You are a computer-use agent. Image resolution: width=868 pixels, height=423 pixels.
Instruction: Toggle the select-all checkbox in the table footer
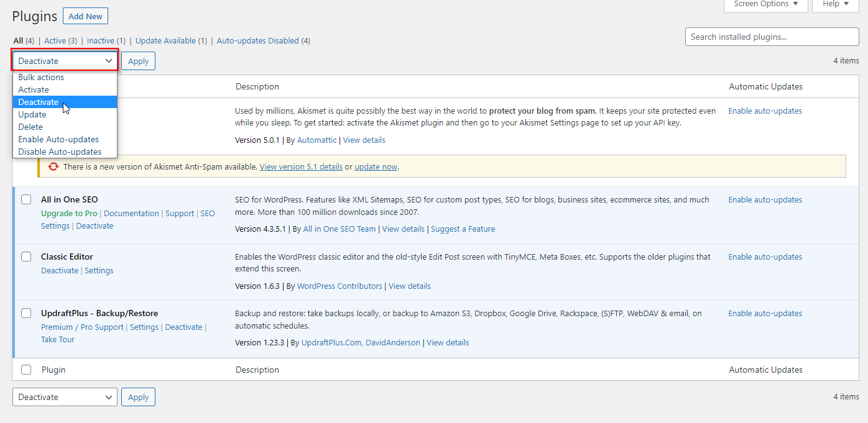coord(26,370)
